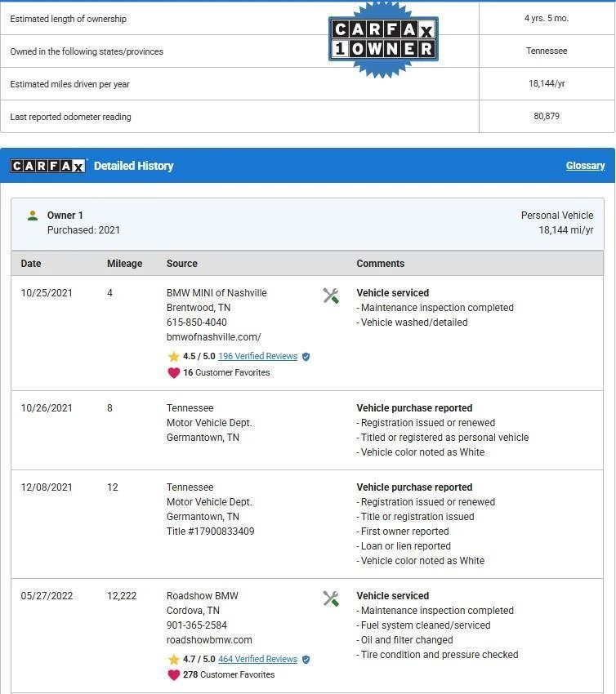Click the wrench icon for Roadshow BMW service
Image resolution: width=616 pixels, height=694 pixels.
[x=331, y=598]
